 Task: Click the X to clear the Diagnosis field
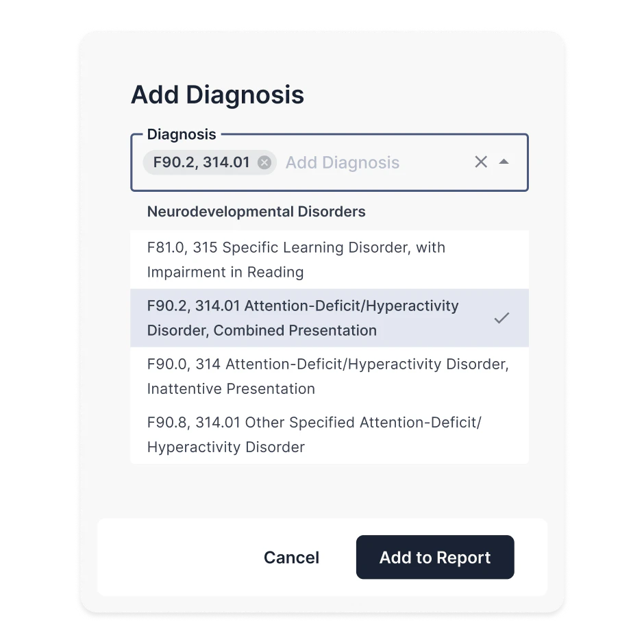(x=480, y=162)
